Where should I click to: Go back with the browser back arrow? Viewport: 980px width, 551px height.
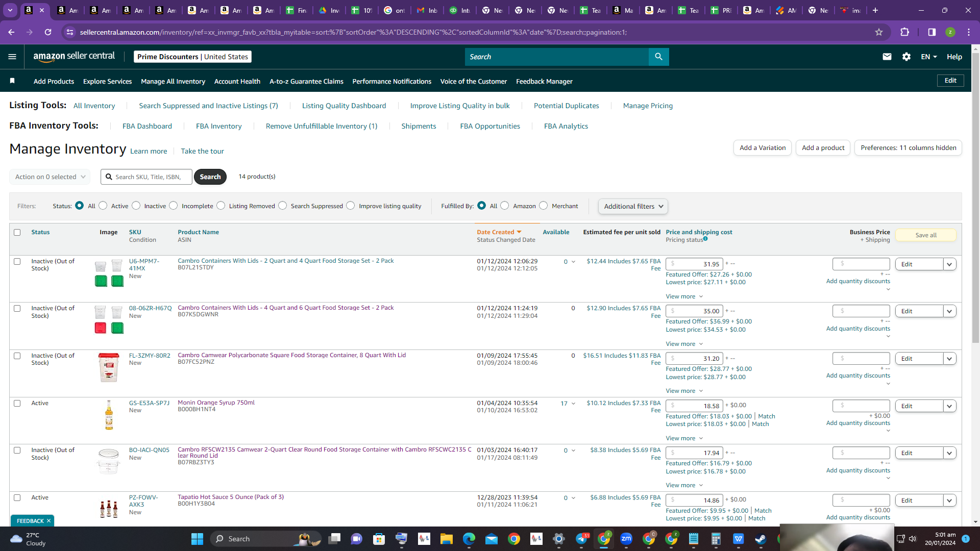coord(11,32)
